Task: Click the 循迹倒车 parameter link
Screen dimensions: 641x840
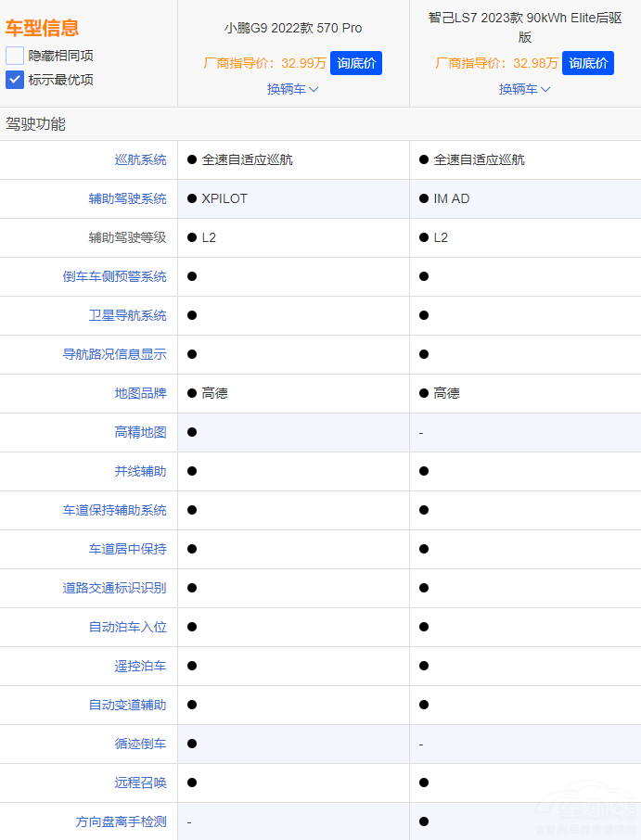Action: point(140,744)
